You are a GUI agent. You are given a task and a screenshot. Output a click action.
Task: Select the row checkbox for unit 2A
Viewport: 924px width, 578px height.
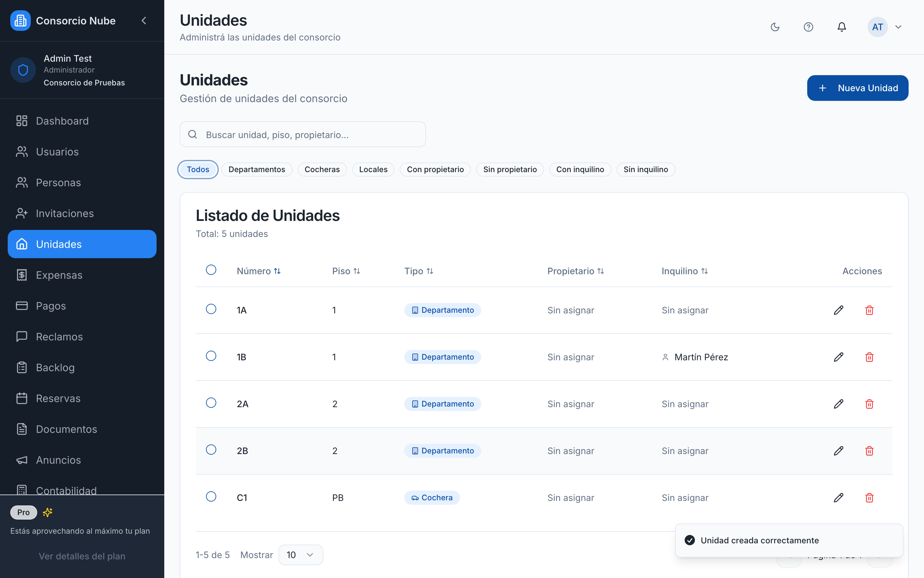(211, 403)
